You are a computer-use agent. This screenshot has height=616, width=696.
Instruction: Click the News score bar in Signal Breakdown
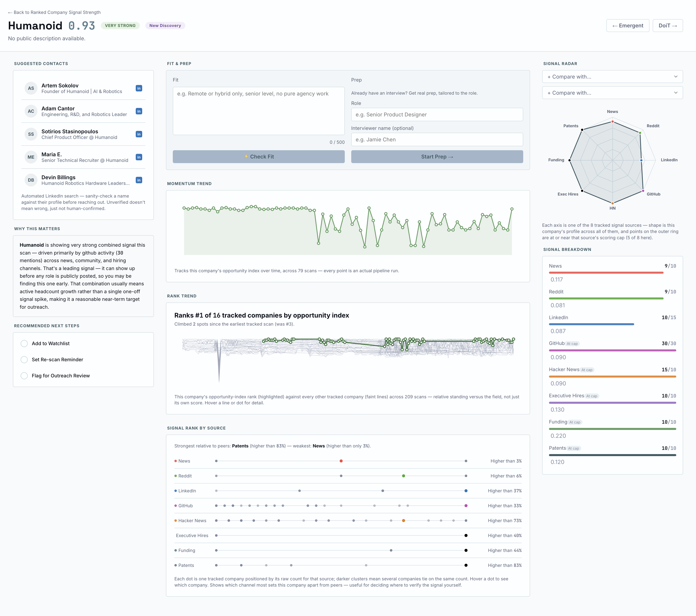click(606, 273)
